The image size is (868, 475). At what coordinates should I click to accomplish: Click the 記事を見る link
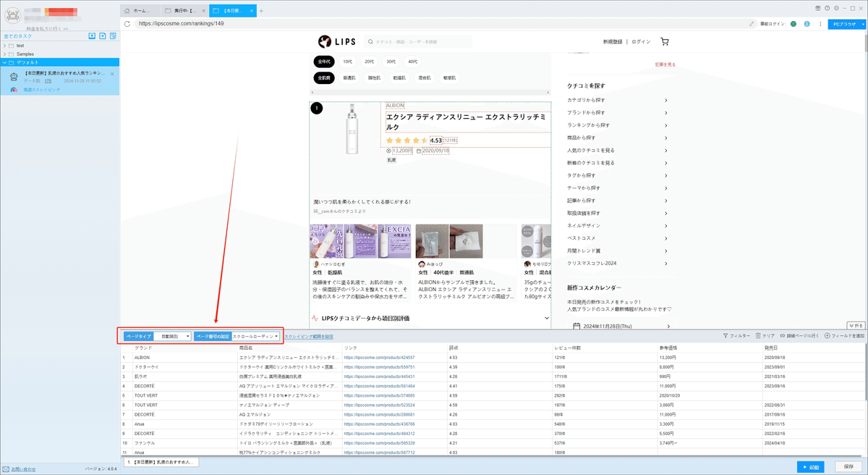tap(665, 64)
